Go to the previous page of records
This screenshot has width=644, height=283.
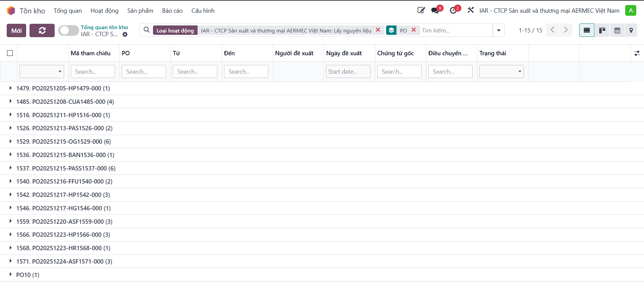552,30
